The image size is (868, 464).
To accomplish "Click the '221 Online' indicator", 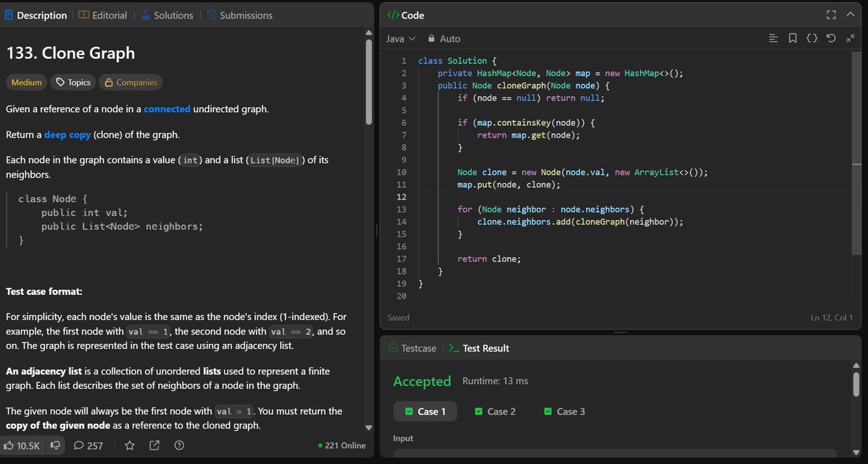I will (x=342, y=446).
